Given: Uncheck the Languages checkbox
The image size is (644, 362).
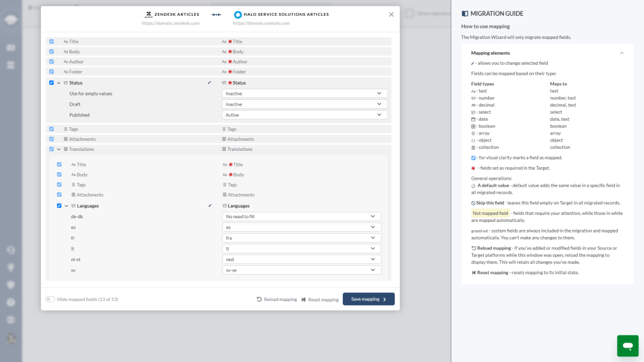Looking at the screenshot, I should (59, 206).
